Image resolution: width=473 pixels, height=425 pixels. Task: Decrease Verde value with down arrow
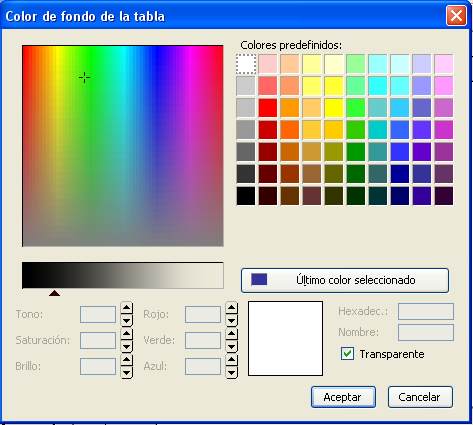coord(232,347)
